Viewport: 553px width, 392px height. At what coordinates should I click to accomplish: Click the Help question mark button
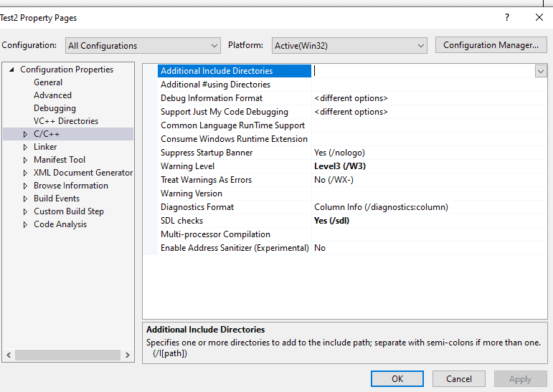tap(507, 18)
